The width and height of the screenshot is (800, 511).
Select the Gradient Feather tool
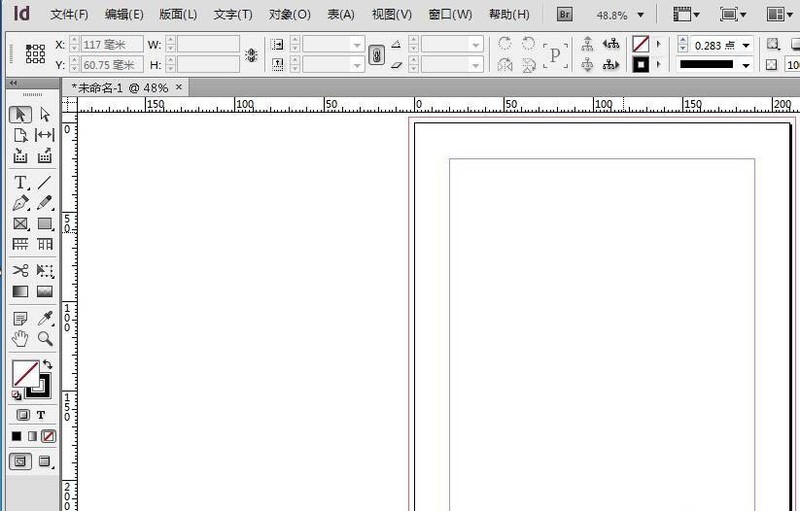tap(45, 292)
